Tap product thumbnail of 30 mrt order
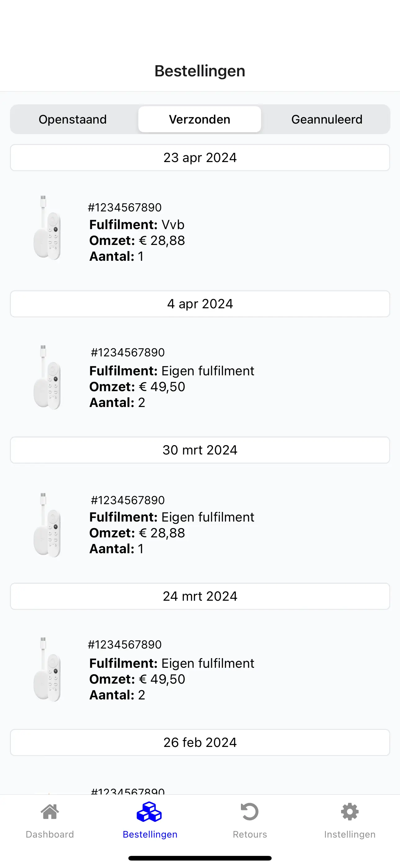This screenshot has width=400, height=868. 47,525
